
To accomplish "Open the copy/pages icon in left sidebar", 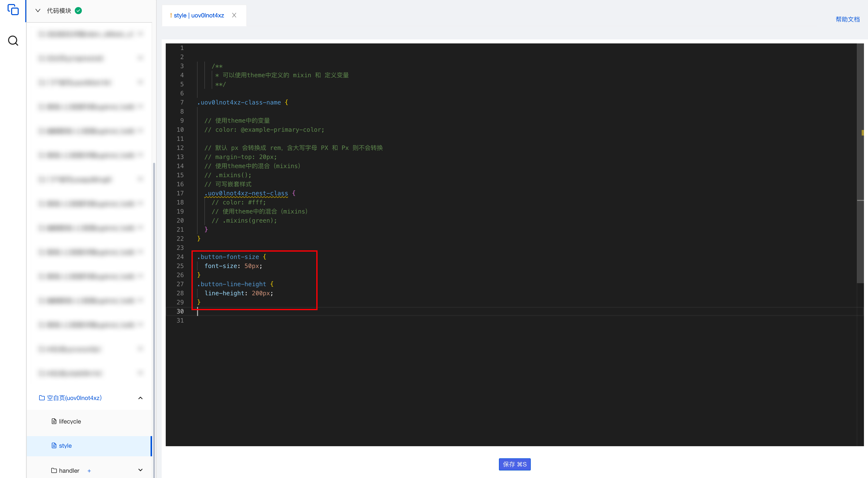I will pos(13,9).
